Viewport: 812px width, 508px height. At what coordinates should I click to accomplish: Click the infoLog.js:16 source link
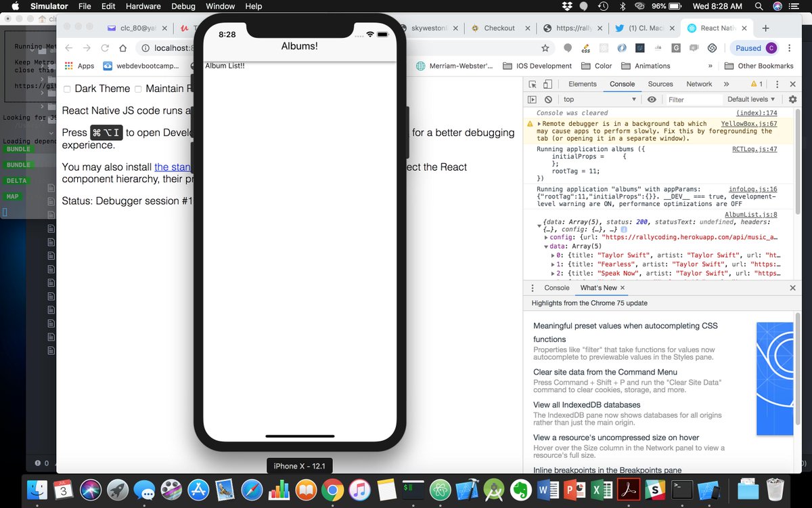tap(752, 190)
